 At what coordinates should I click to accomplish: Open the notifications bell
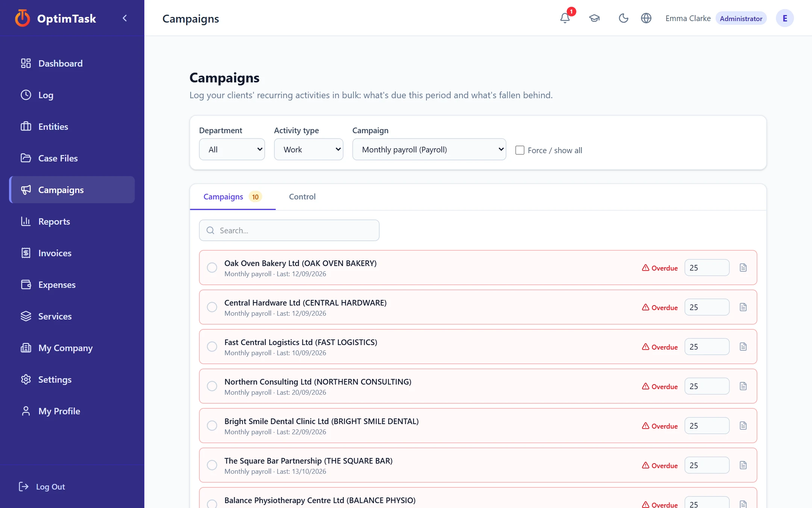tap(565, 18)
